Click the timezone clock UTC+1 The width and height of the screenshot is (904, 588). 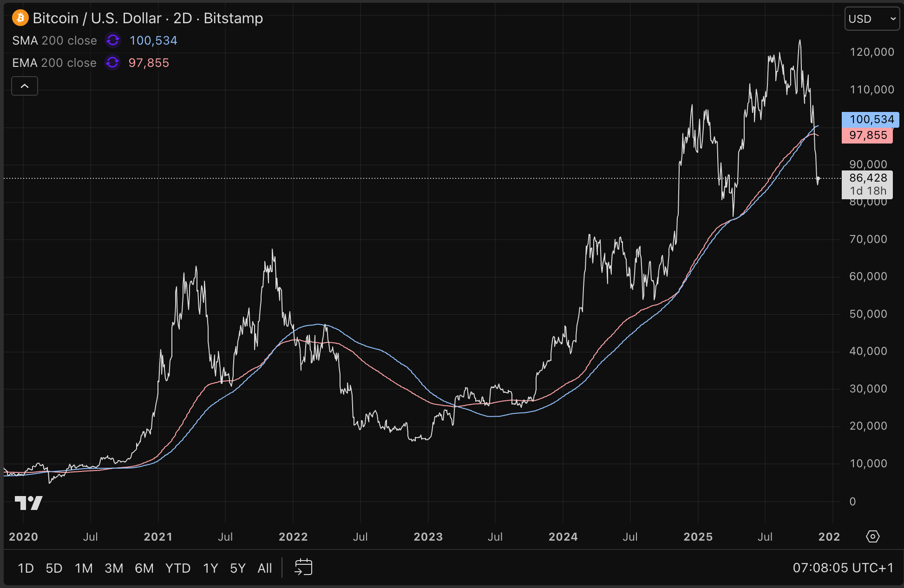tap(843, 568)
